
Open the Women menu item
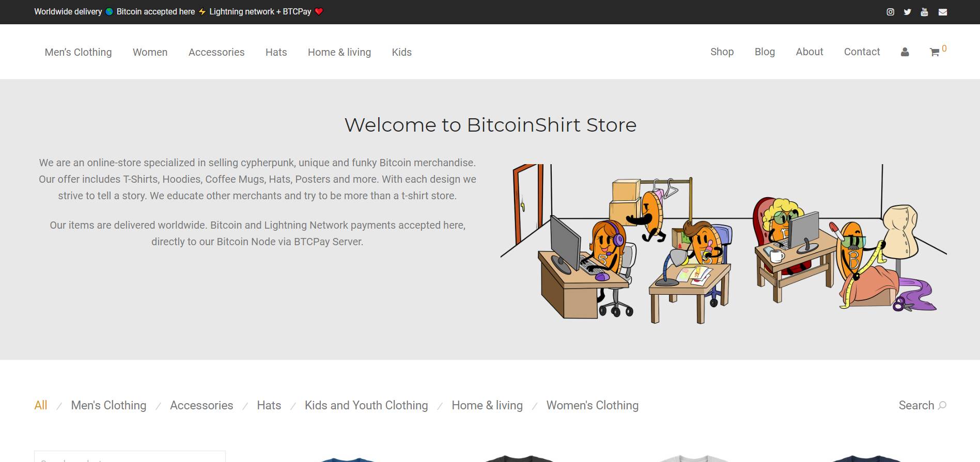point(150,52)
